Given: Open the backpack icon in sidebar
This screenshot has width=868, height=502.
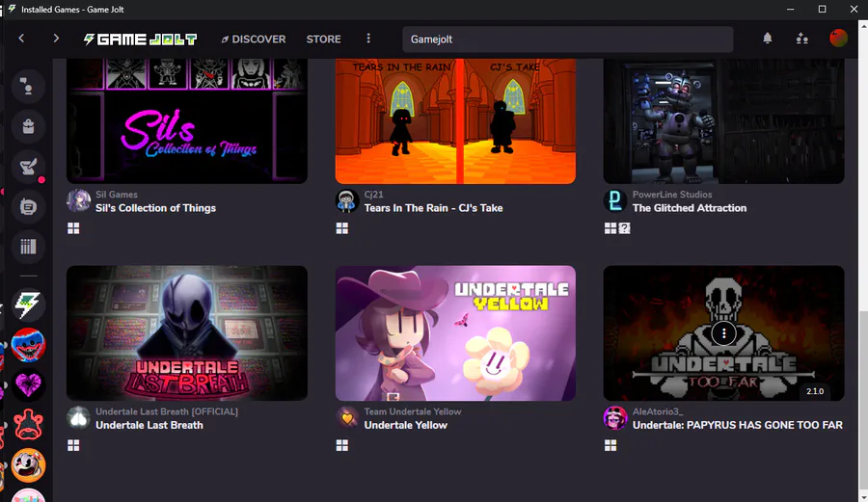Looking at the screenshot, I should pyautogui.click(x=28, y=126).
